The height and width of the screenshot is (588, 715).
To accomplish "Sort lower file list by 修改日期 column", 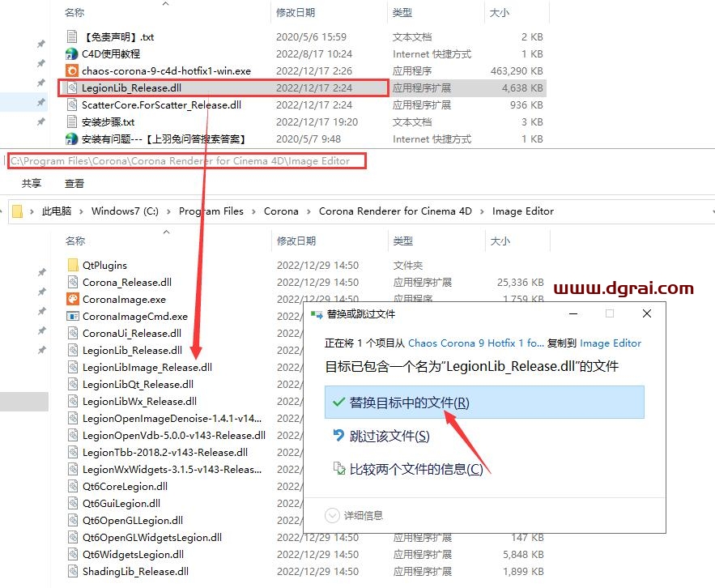I will [296, 241].
